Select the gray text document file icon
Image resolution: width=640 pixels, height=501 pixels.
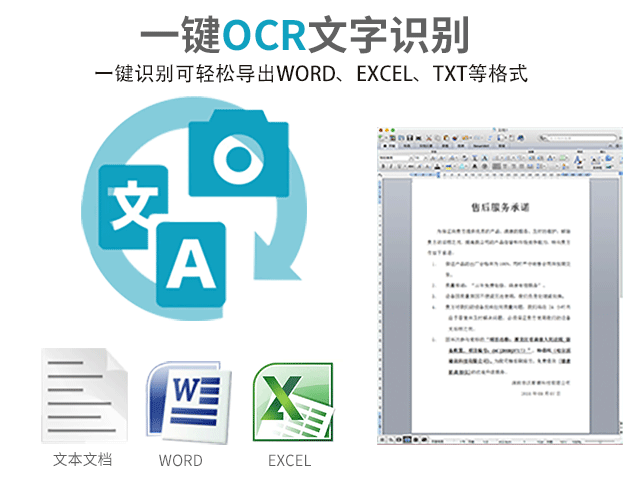83,397
